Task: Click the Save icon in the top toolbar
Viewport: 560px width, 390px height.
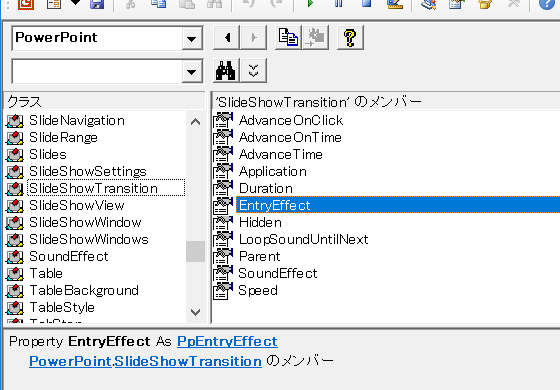Action: pyautogui.click(x=97, y=4)
